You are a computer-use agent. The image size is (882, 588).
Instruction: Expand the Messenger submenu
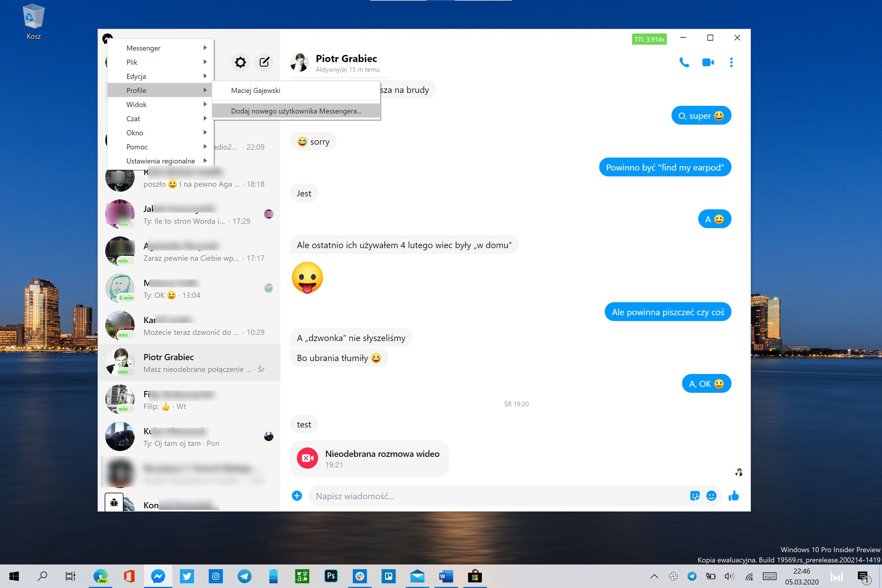point(161,48)
